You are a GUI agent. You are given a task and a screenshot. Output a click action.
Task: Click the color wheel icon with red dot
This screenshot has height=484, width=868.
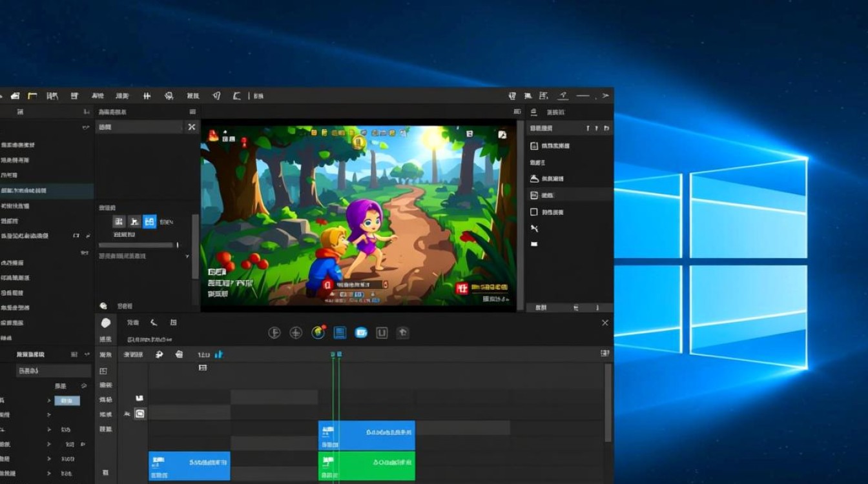pyautogui.click(x=318, y=332)
